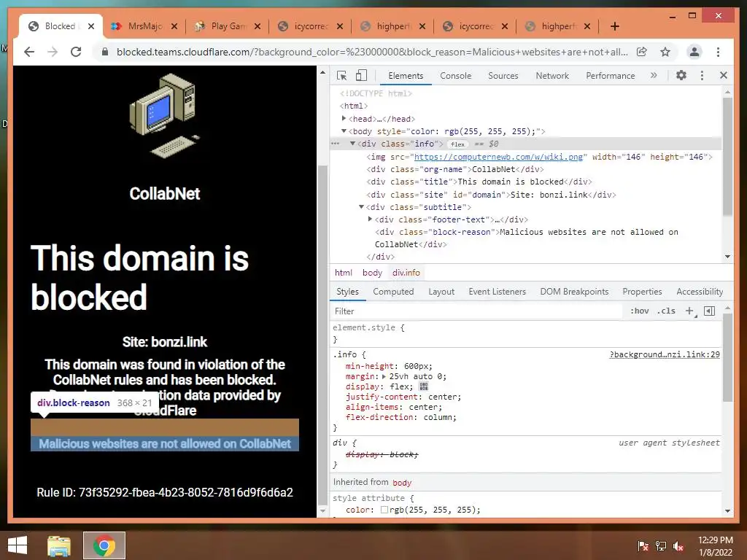Open the Event Listeners tab
Image resolution: width=747 pixels, height=560 pixels.
click(497, 292)
